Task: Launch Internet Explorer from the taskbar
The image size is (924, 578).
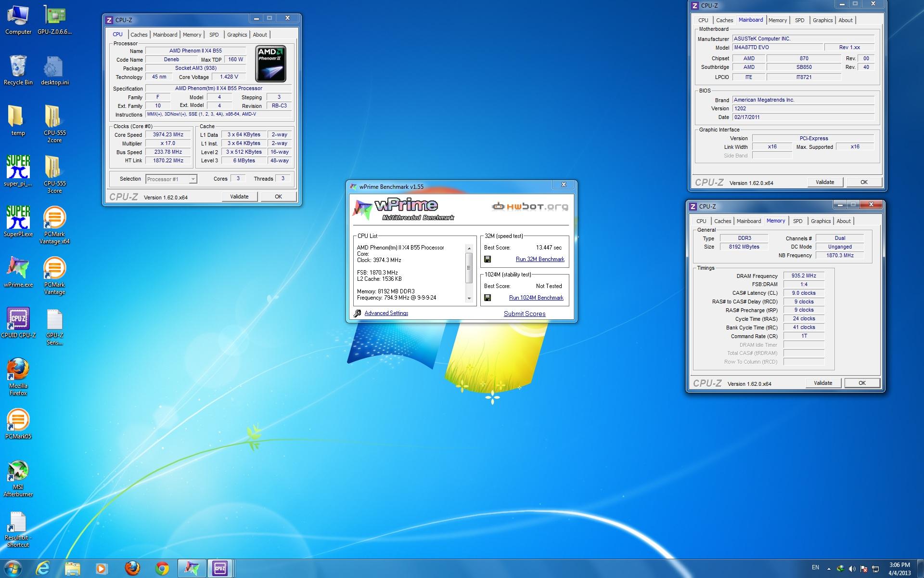Action: [x=43, y=568]
